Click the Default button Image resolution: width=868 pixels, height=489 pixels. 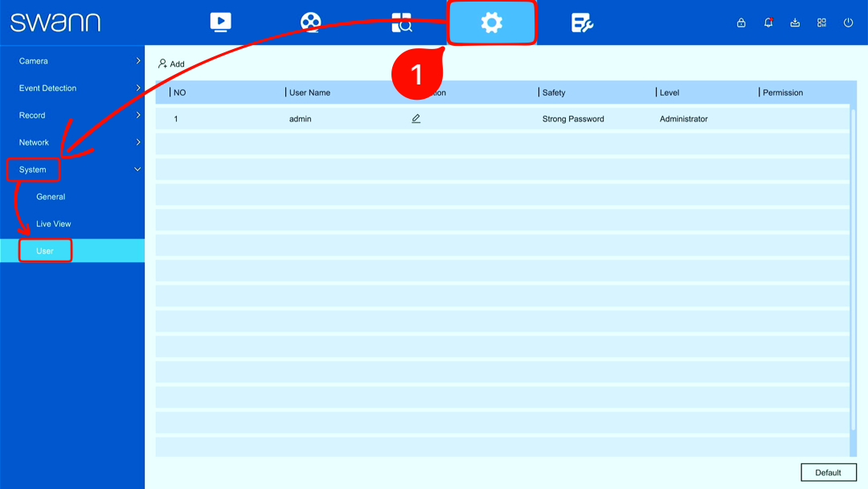pos(828,472)
